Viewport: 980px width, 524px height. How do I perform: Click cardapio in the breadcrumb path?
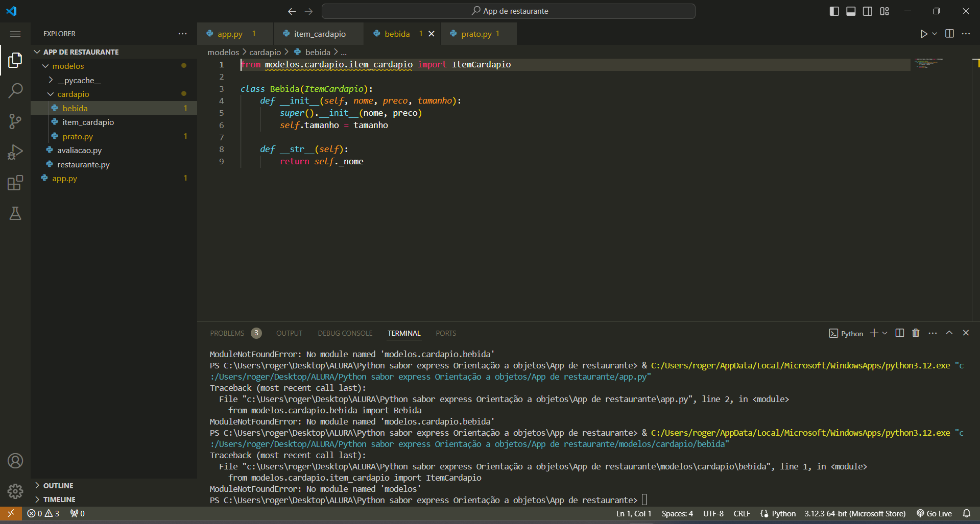click(x=265, y=52)
